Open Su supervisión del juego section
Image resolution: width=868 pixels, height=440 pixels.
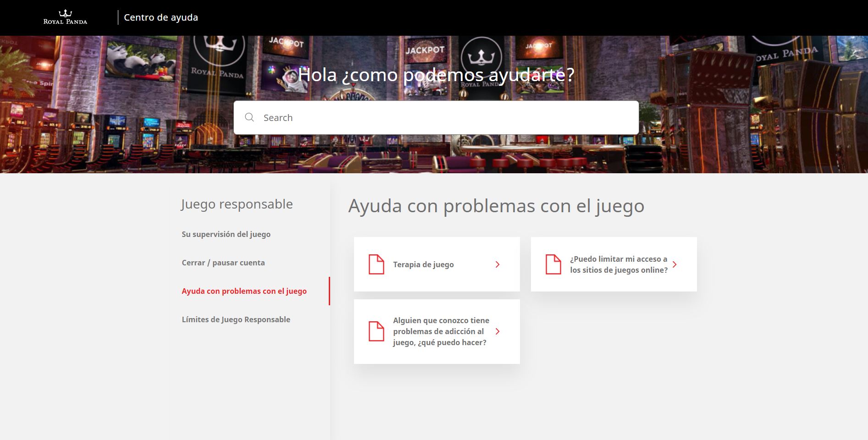[226, 234]
